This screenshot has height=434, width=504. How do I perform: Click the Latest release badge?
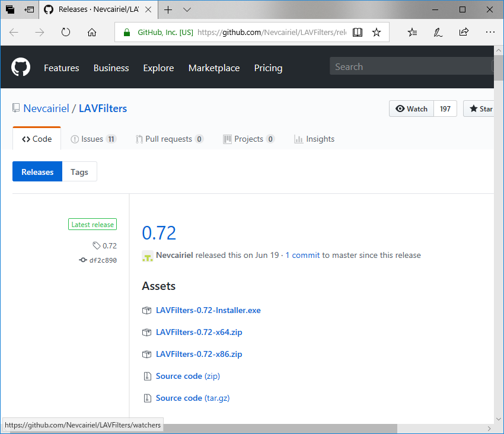[92, 224]
